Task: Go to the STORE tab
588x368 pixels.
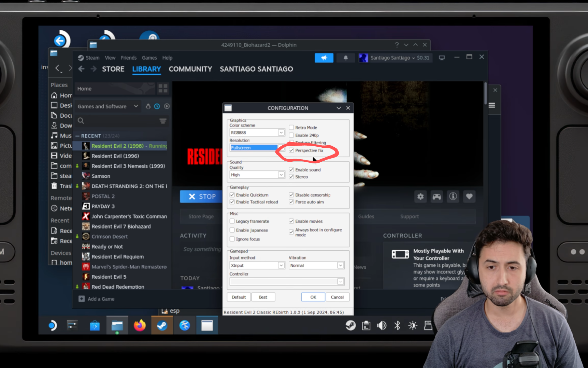Action: tap(113, 69)
